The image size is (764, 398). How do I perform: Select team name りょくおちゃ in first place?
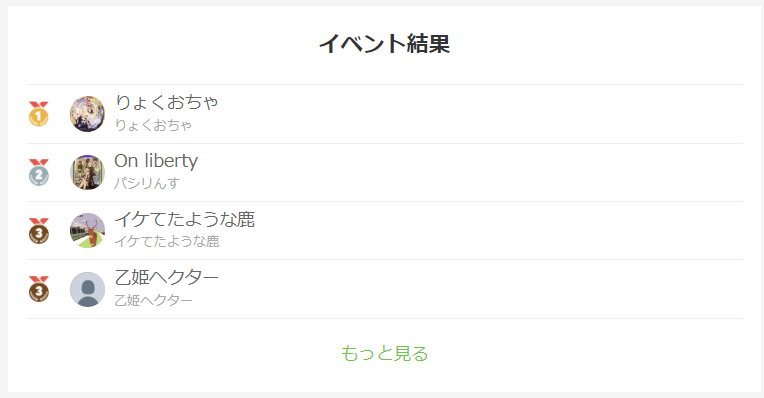166,102
